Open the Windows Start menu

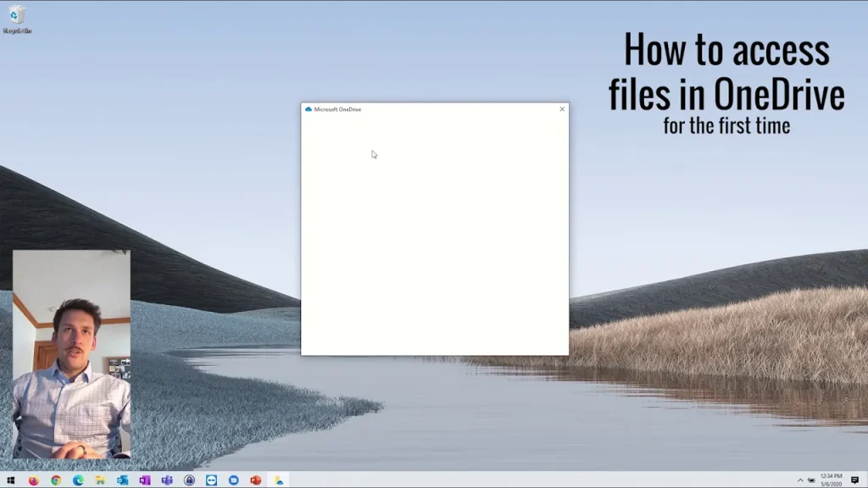10,480
